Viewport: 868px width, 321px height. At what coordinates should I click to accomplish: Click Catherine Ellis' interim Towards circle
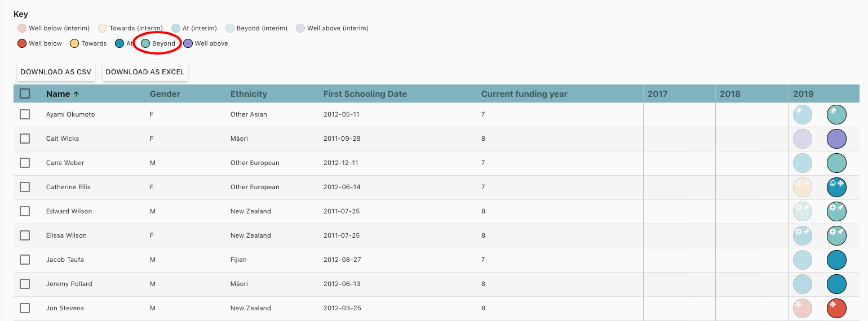click(x=802, y=187)
